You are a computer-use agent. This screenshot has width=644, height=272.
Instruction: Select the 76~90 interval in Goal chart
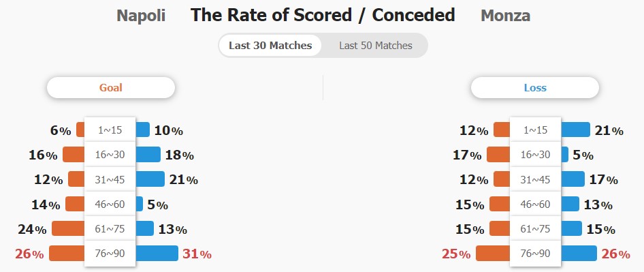pos(110,254)
